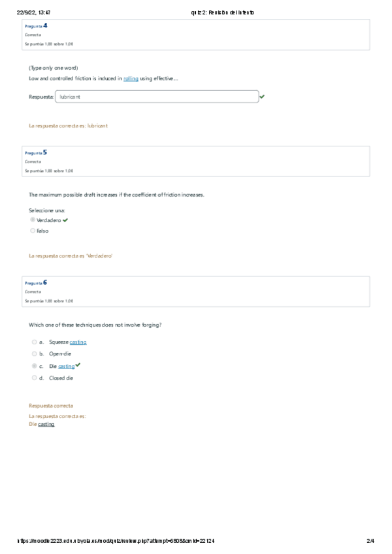Choose option c. Die casting radio
The width and height of the screenshot is (392, 554).
click(34, 366)
